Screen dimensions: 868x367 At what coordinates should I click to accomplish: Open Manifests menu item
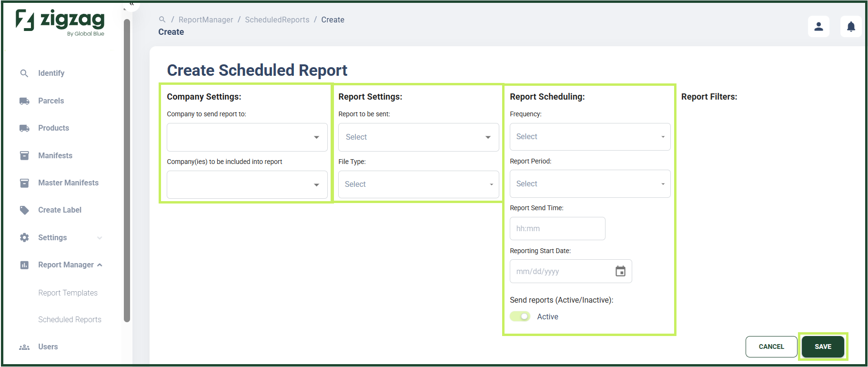(x=55, y=156)
